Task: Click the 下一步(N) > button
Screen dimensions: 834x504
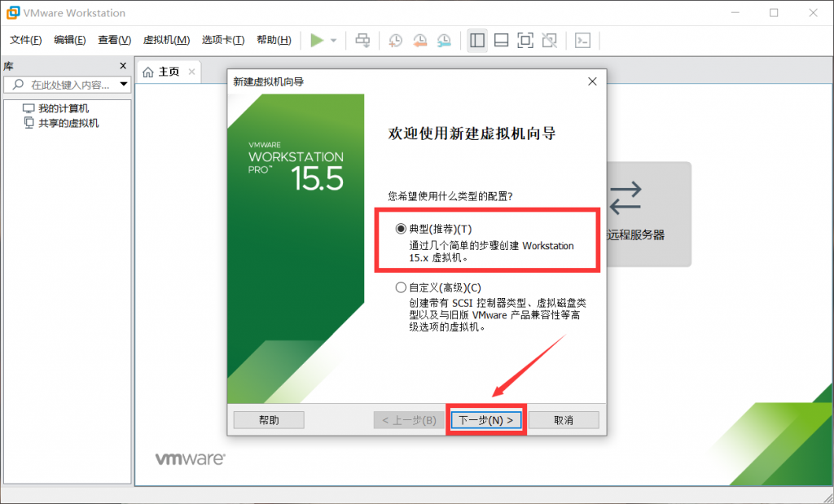Action: (x=486, y=420)
